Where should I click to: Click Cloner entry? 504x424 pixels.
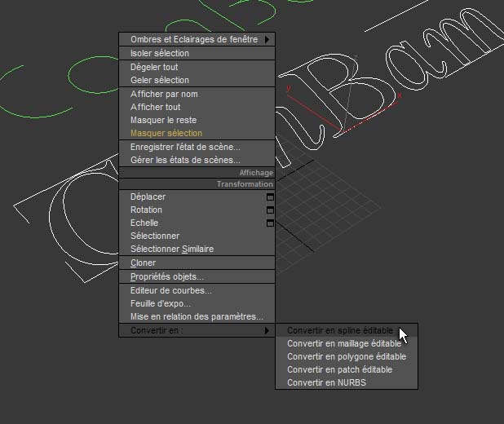click(197, 263)
